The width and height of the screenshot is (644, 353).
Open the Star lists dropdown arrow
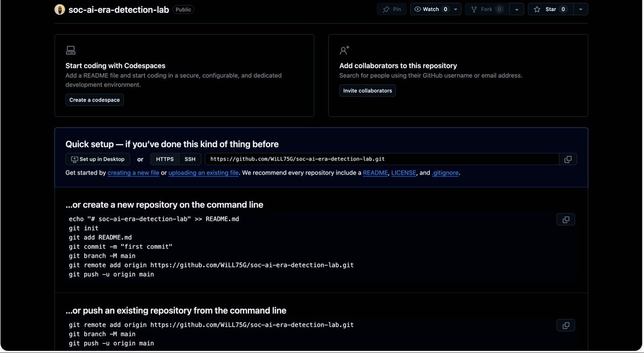(581, 9)
